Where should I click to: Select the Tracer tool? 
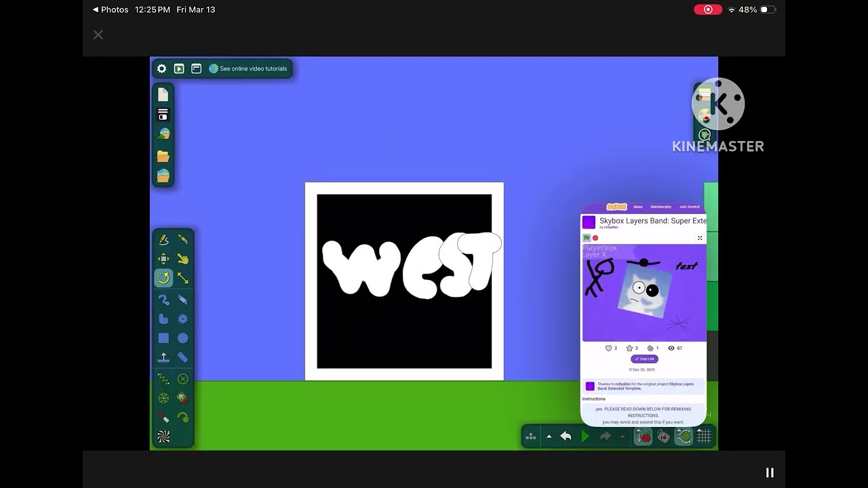(183, 418)
